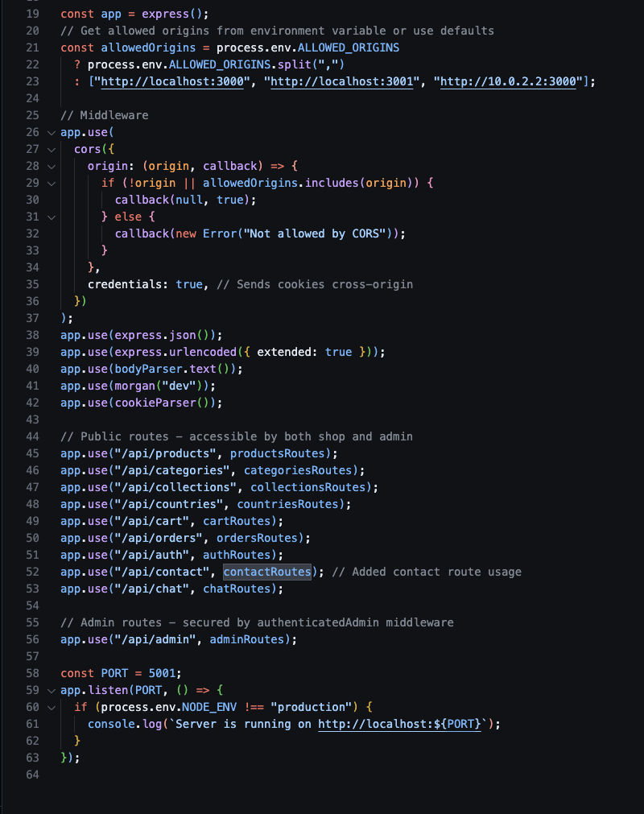
Task: Click includes method on line 29
Action: pos(332,183)
